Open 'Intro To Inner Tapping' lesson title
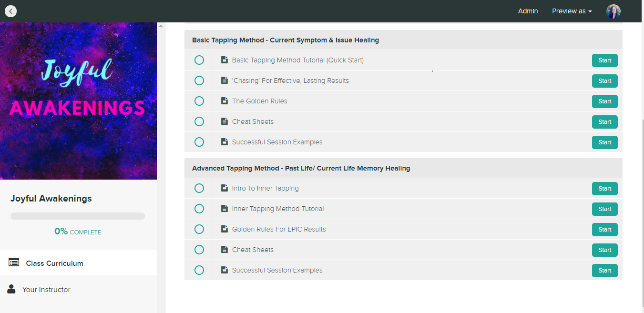644x313 pixels. (265, 188)
